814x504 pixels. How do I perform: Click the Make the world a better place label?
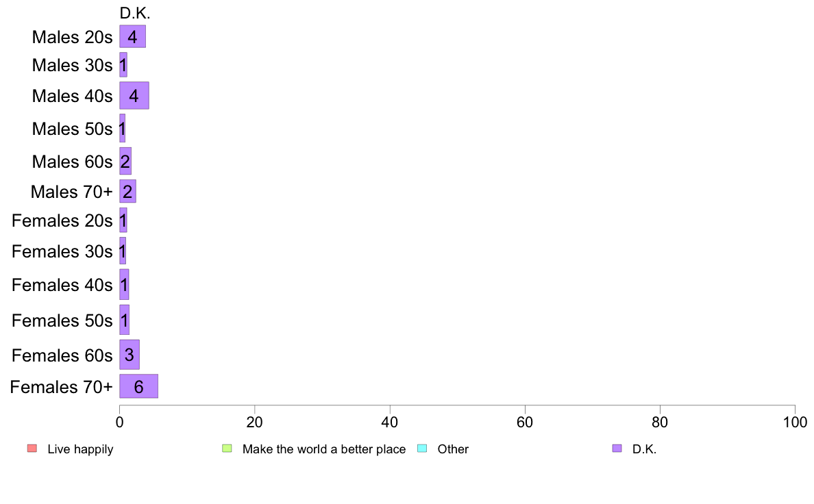324,449
